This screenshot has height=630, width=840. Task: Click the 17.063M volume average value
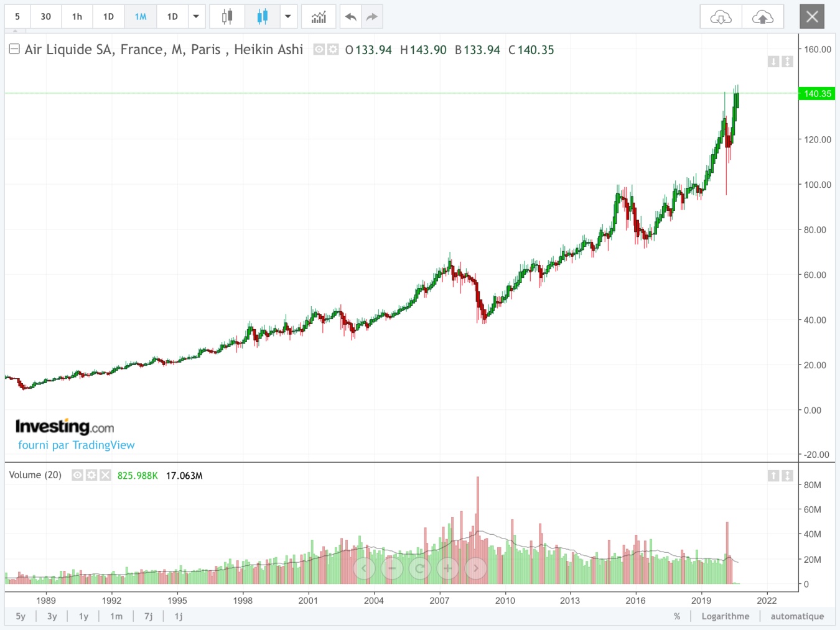(x=184, y=476)
